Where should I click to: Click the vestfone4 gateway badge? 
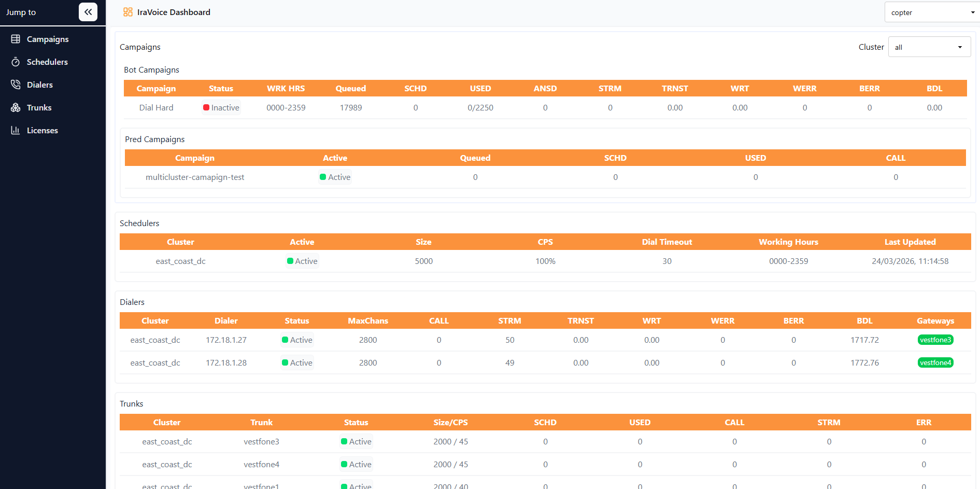(935, 362)
